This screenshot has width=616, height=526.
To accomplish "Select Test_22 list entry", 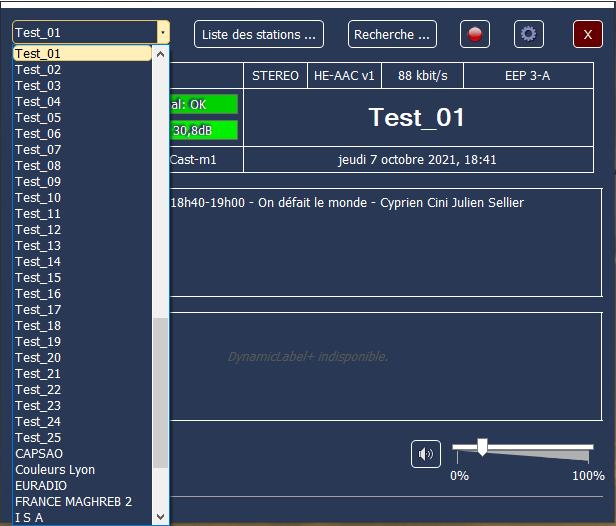I will click(x=82, y=390).
